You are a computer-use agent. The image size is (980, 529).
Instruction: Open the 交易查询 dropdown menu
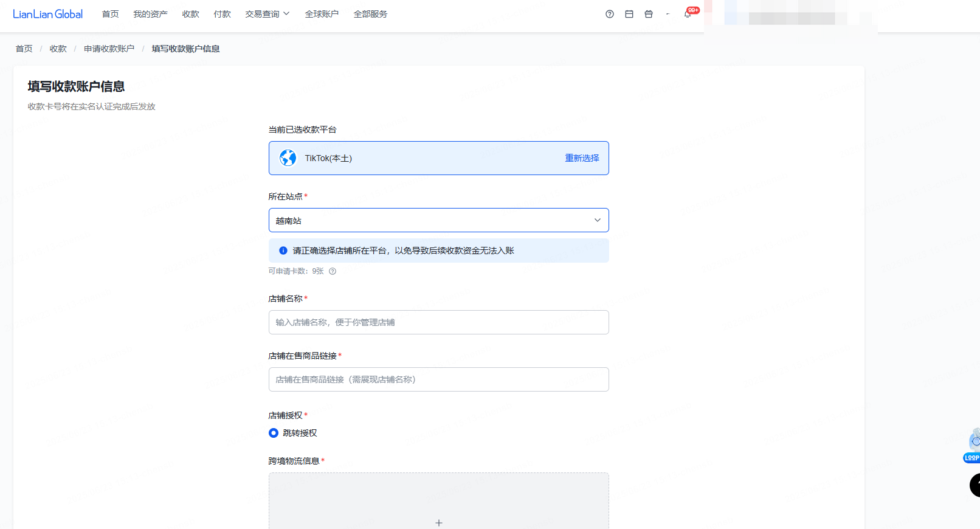pos(267,14)
